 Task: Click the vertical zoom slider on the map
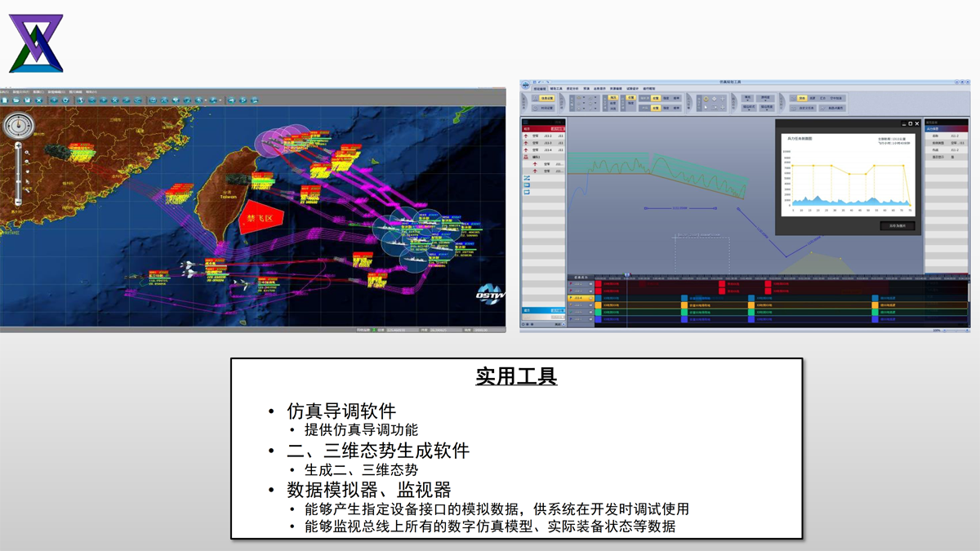pyautogui.click(x=19, y=173)
